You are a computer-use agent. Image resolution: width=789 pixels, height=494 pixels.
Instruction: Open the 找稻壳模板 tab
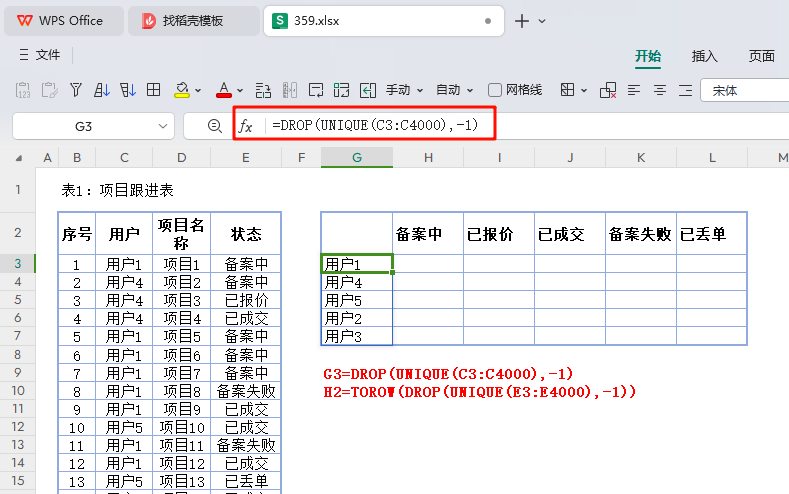pos(194,21)
